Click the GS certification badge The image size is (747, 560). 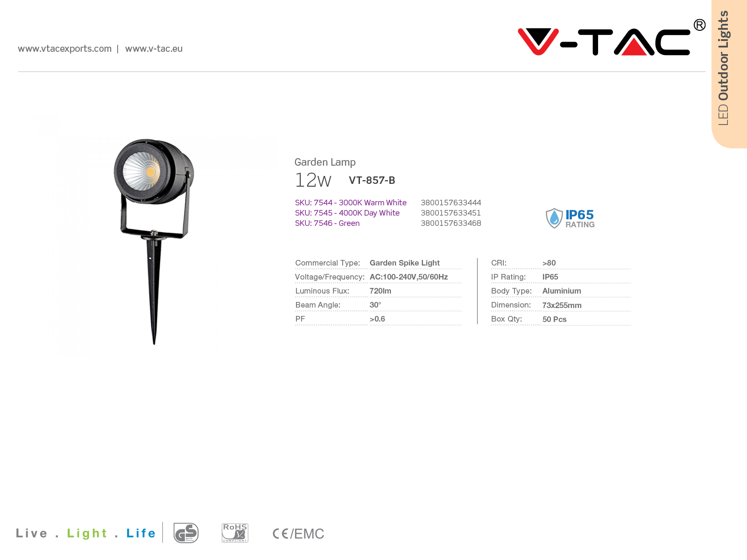coord(186,533)
